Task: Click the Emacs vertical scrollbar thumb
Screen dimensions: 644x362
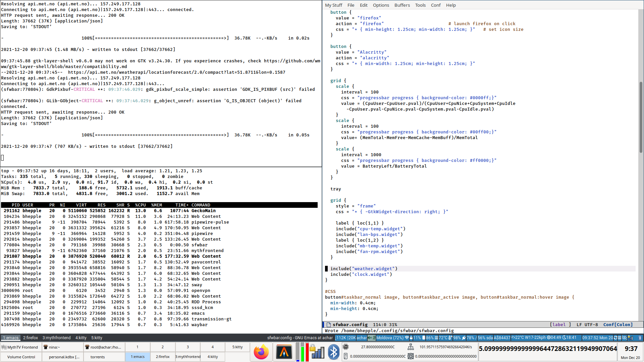Action: 641,117
